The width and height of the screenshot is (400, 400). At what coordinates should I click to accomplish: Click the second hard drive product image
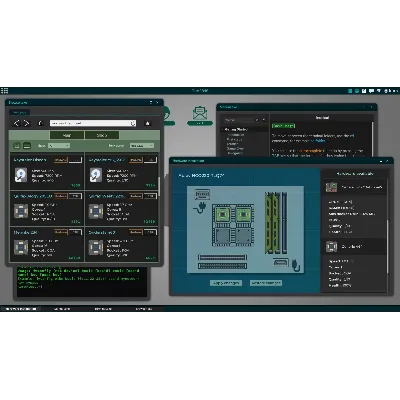coord(96,175)
